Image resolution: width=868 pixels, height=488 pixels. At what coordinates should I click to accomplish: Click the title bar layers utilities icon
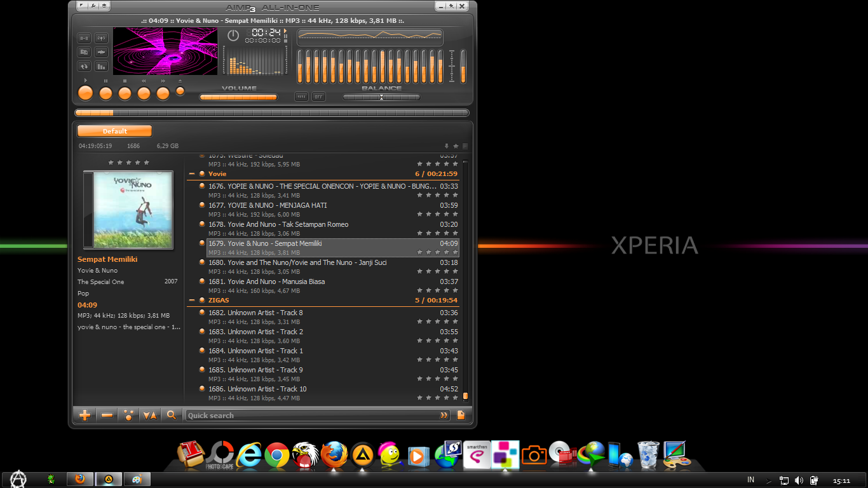point(104,6)
